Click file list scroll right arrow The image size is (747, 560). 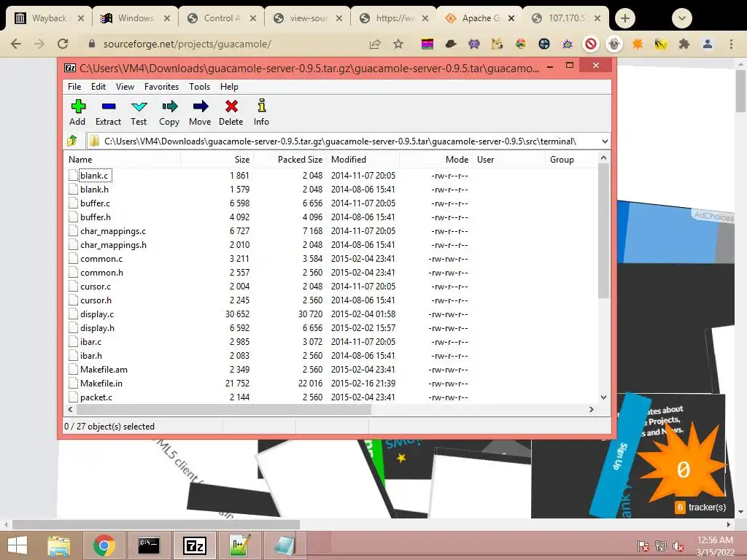click(x=592, y=410)
